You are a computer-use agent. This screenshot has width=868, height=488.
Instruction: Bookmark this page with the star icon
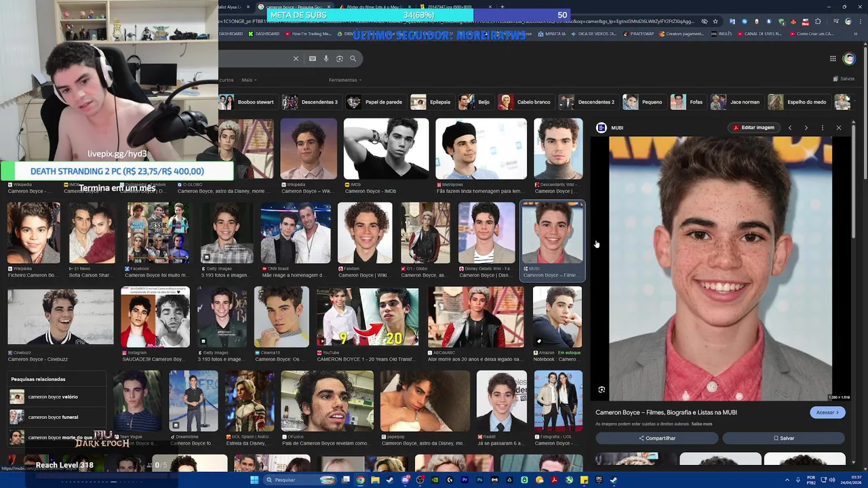[715, 21]
